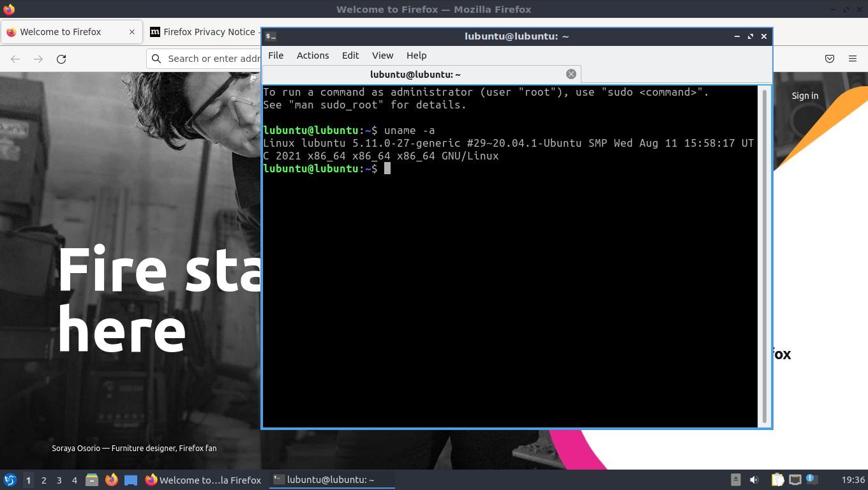This screenshot has height=490, width=868.
Task: Click the Firefox logo in top-left title bar
Action: (x=9, y=9)
